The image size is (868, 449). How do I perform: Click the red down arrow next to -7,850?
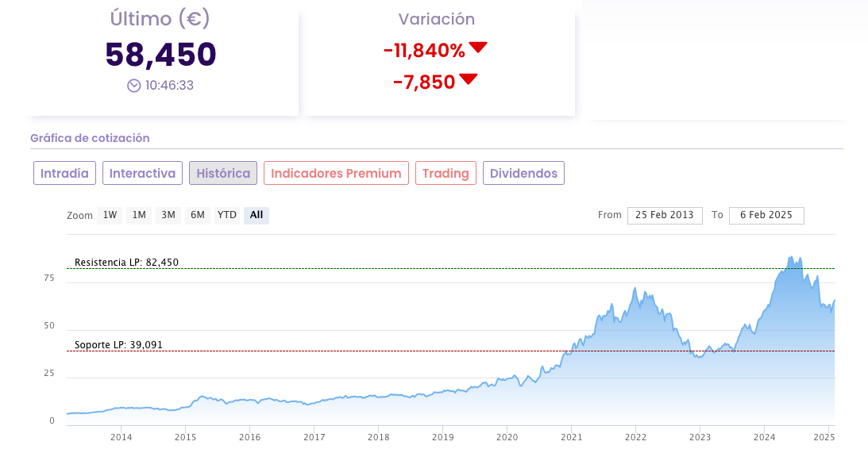tap(469, 79)
